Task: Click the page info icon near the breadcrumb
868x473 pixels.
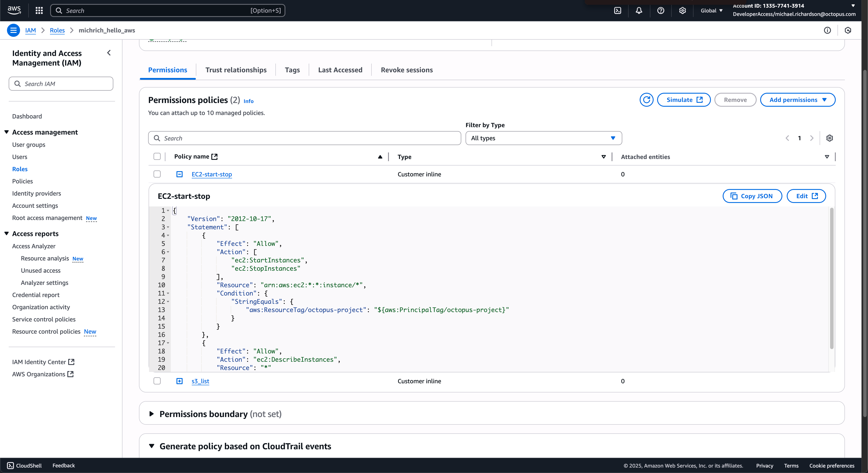Action: [x=827, y=30]
